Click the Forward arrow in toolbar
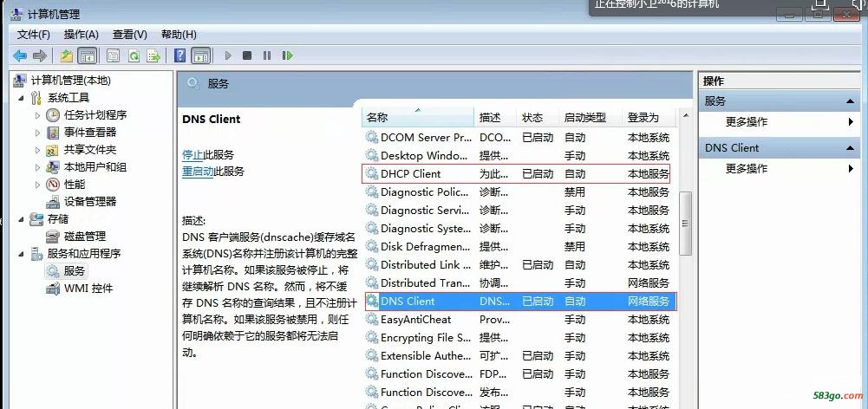The image size is (868, 409). (39, 55)
